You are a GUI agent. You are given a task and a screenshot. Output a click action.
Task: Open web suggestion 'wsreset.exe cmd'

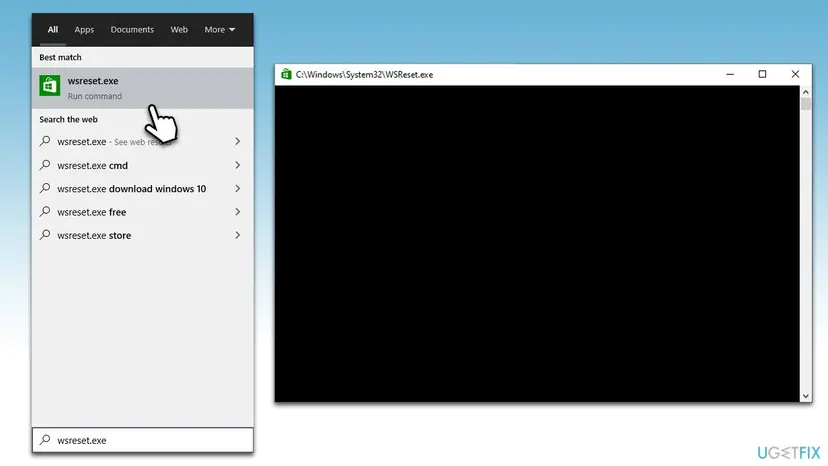pos(143,165)
